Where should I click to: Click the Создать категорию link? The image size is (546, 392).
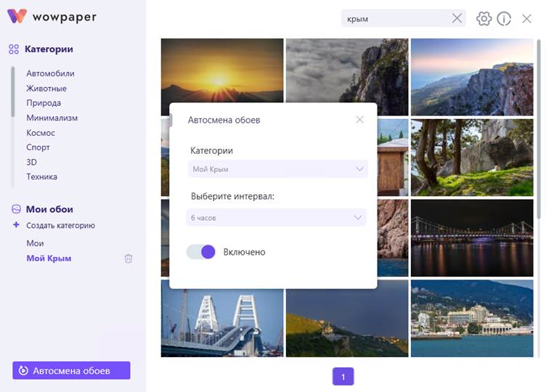[x=60, y=225]
